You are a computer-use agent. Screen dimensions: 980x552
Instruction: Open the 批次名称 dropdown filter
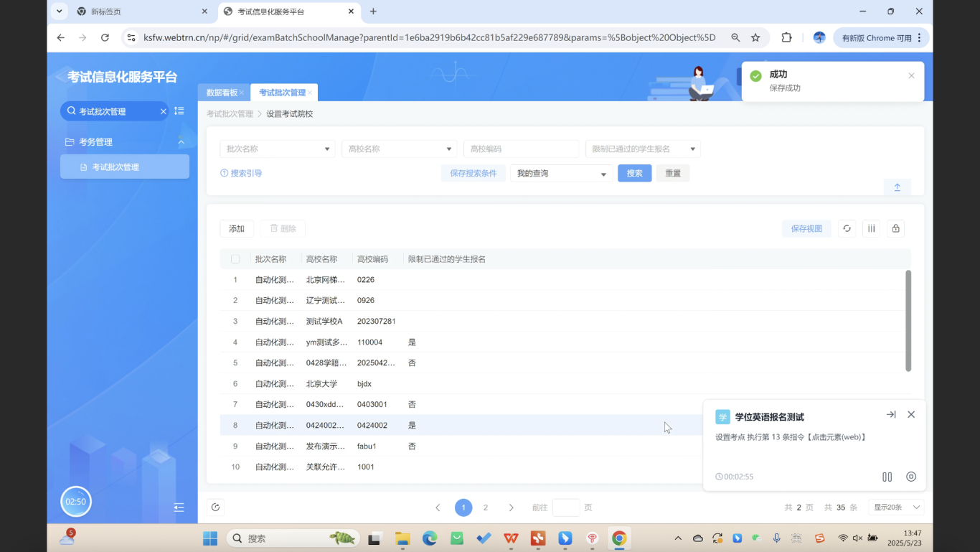tap(277, 149)
